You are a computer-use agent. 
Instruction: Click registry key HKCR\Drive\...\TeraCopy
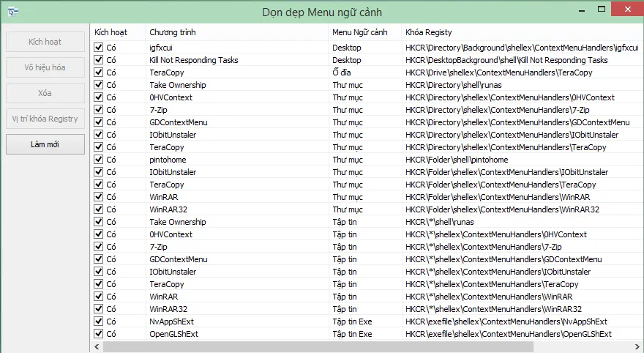click(x=499, y=73)
